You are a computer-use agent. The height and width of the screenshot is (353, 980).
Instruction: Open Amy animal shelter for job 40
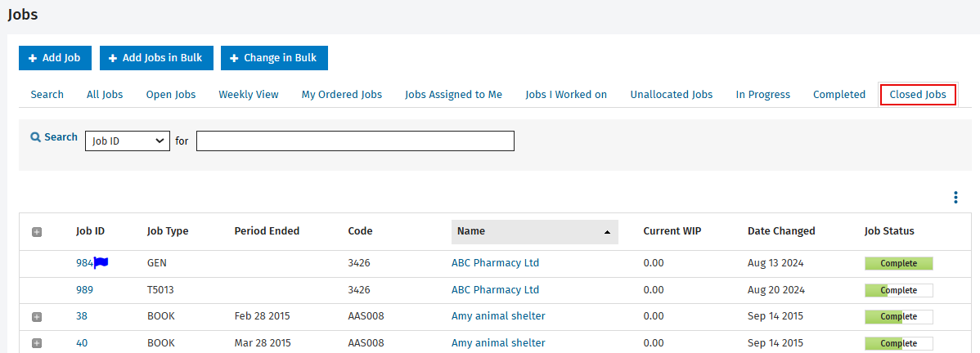point(498,343)
